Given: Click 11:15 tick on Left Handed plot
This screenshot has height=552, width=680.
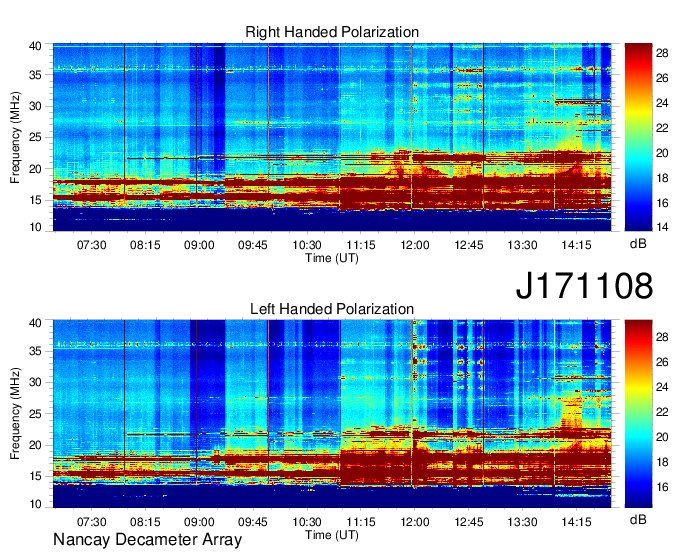Looking at the screenshot, I should [x=361, y=522].
